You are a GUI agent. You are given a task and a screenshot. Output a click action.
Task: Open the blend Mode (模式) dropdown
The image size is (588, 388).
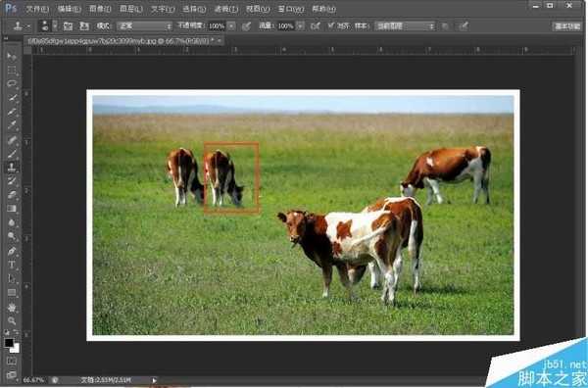point(144,25)
